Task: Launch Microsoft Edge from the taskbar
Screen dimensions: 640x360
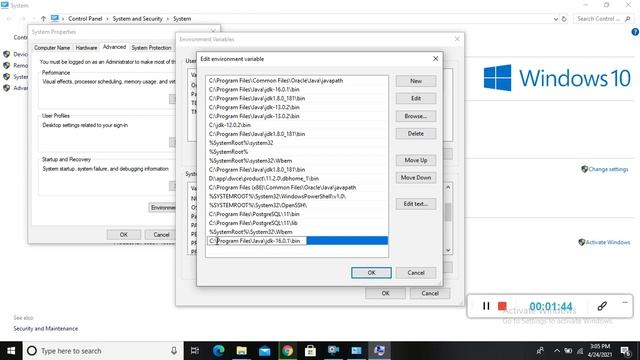Action: [x=218, y=351]
